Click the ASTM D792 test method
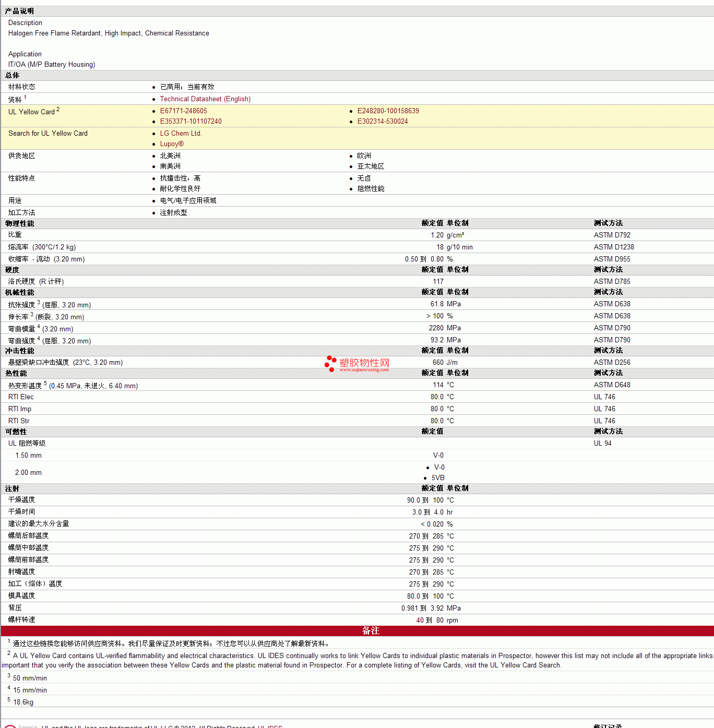 [x=612, y=235]
